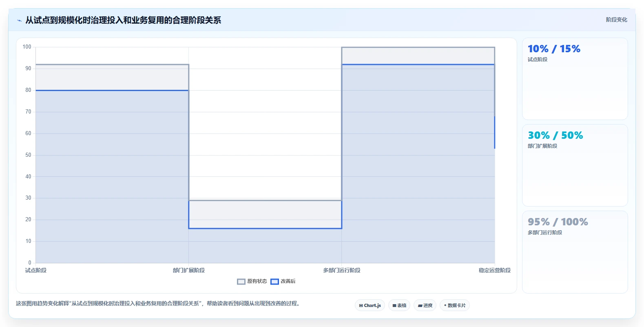
Task: Select the Chart.js tag chip
Action: click(370, 305)
